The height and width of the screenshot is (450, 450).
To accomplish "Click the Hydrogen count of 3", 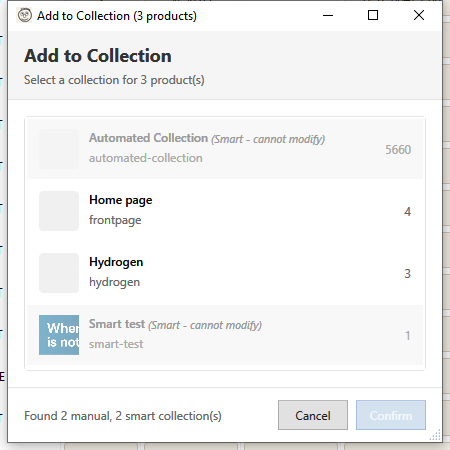I will tap(407, 274).
